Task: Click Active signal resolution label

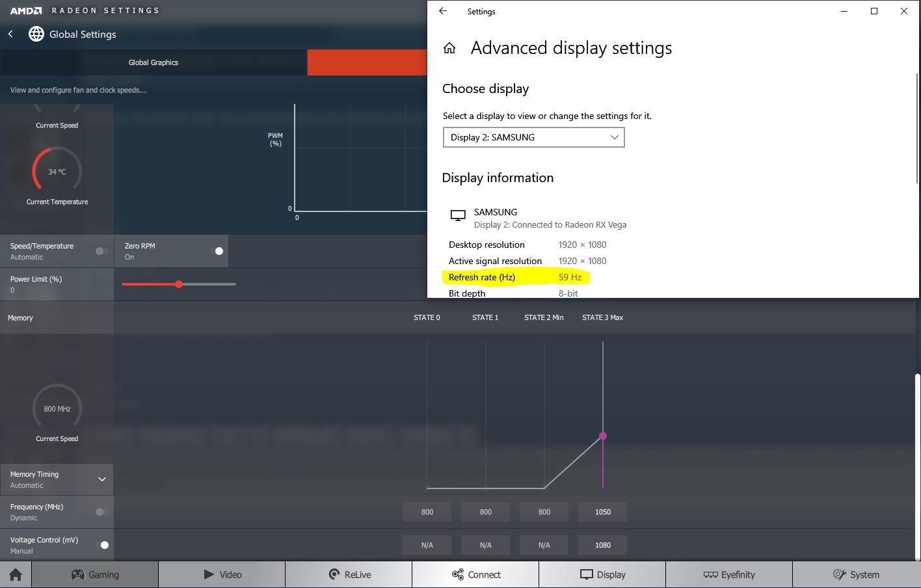Action: pos(495,261)
